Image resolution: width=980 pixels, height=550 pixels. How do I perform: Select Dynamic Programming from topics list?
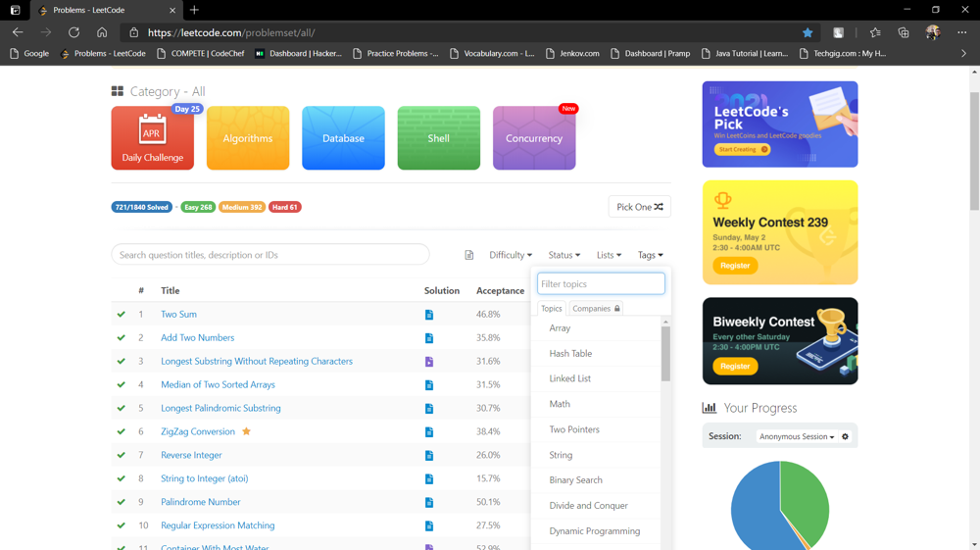pyautogui.click(x=594, y=531)
